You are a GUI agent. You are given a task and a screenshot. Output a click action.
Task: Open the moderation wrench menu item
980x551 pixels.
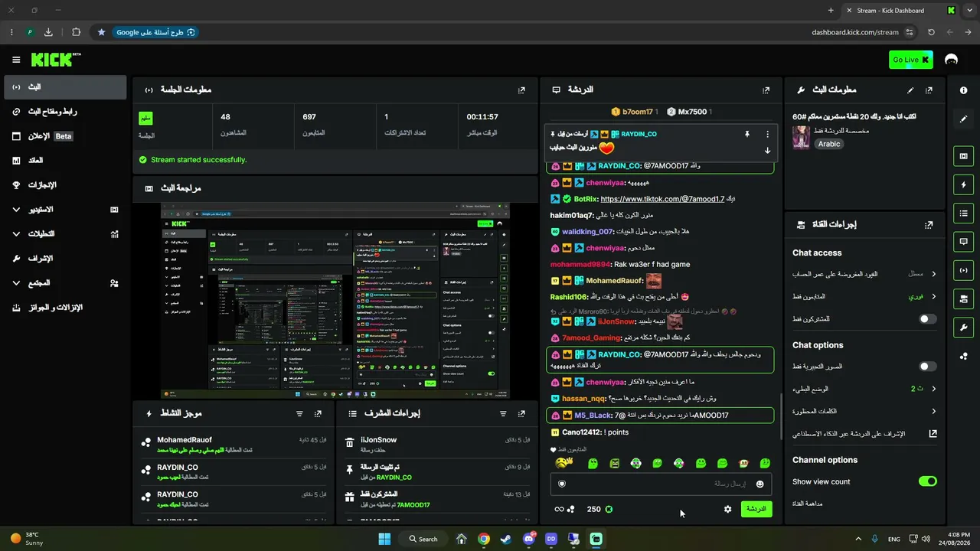[x=64, y=259]
